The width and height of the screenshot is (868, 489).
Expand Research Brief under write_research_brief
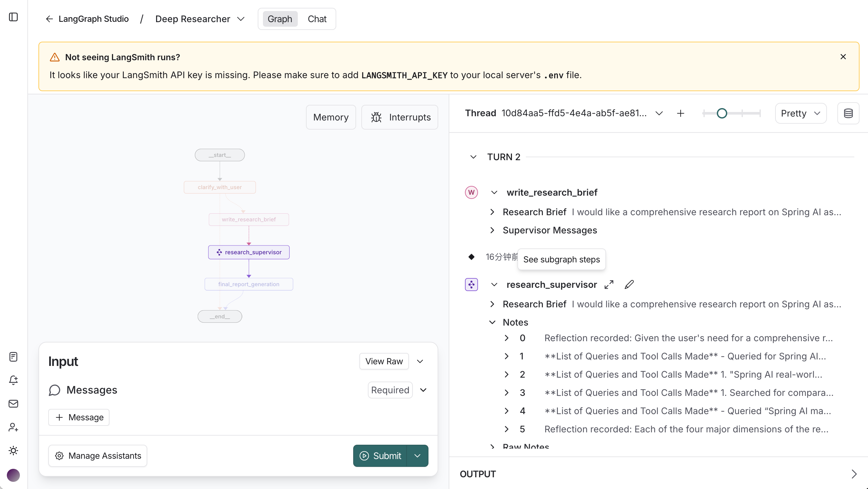coord(492,212)
